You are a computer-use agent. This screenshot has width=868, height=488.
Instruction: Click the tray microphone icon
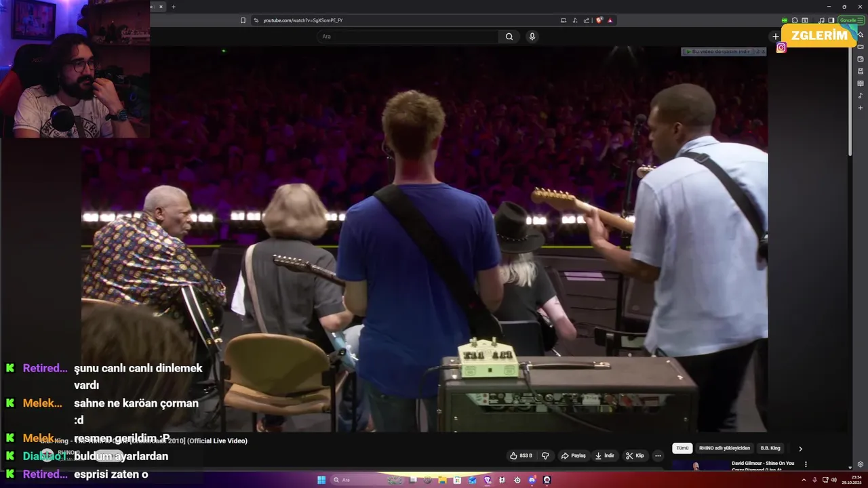(x=814, y=480)
